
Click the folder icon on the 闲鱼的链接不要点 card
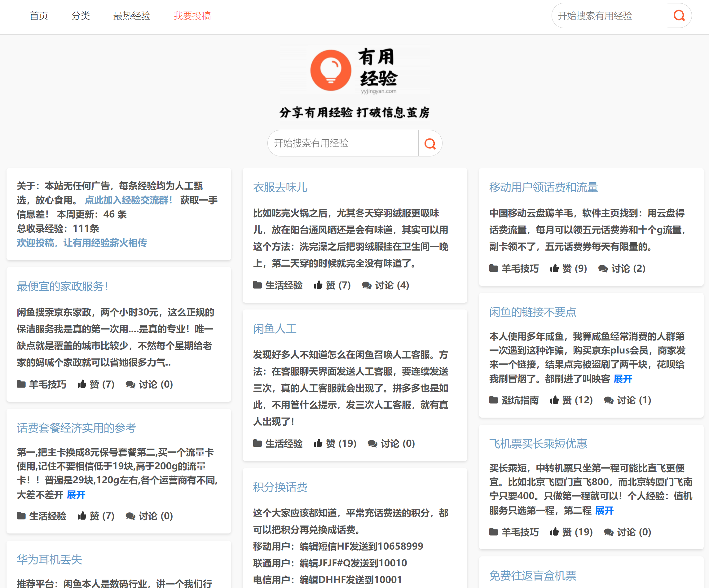(x=494, y=400)
